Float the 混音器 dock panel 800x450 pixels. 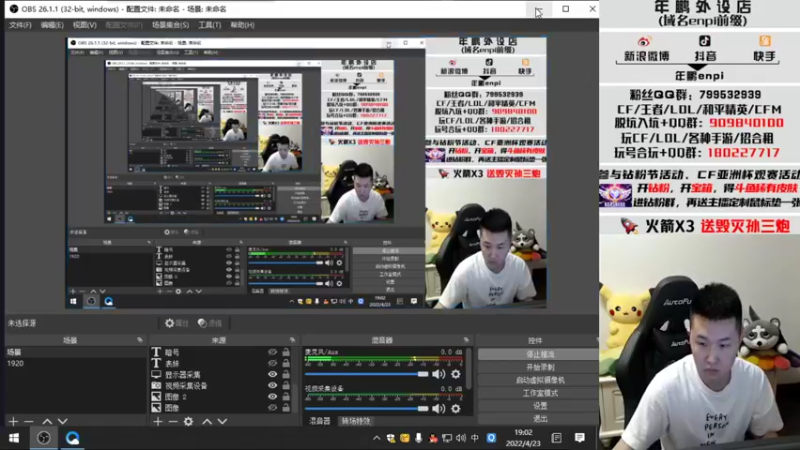click(x=466, y=340)
